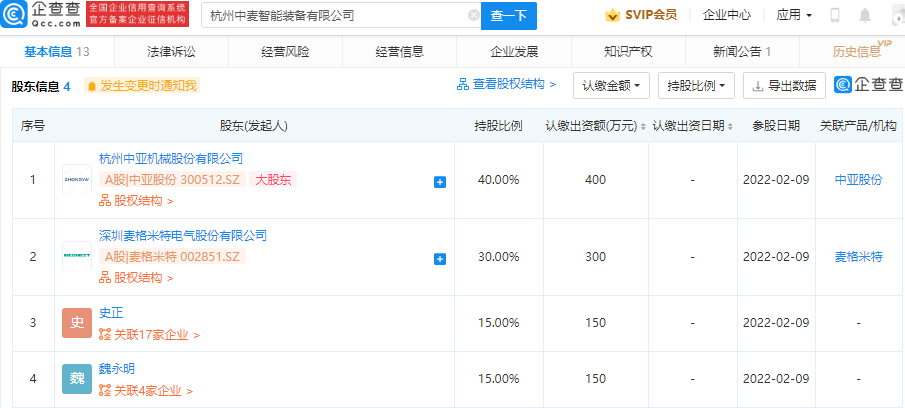Open the 查看股权结构 link
The width and height of the screenshot is (905, 408).
pyautogui.click(x=506, y=86)
